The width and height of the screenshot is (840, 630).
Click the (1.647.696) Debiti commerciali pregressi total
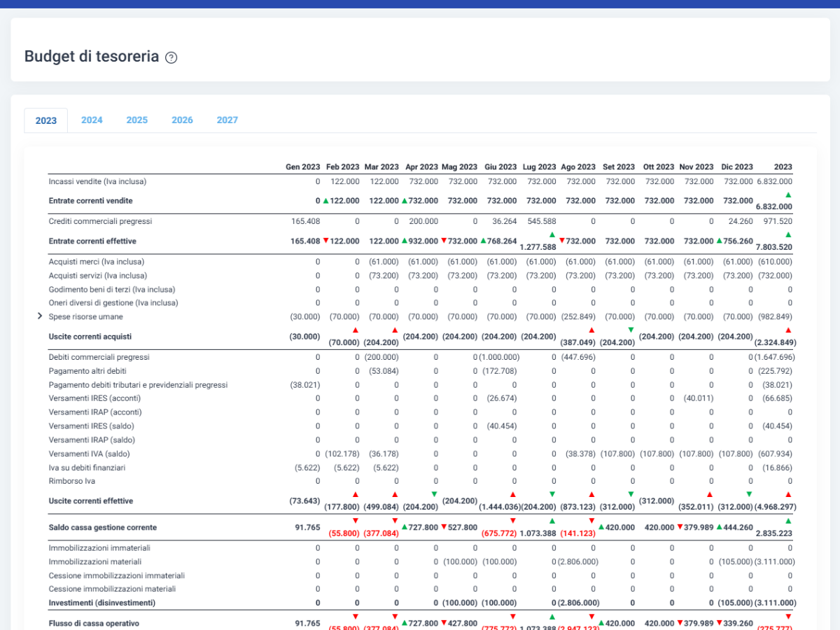(775, 357)
